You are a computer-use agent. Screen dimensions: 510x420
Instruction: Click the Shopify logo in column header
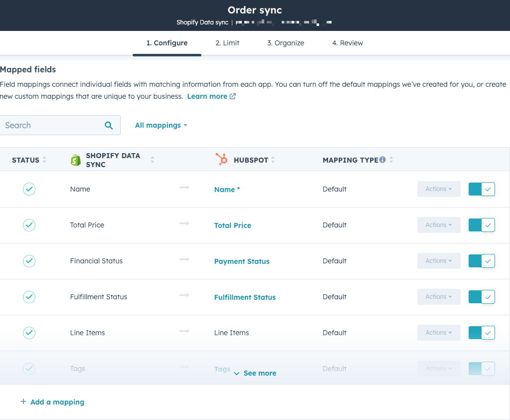76,160
